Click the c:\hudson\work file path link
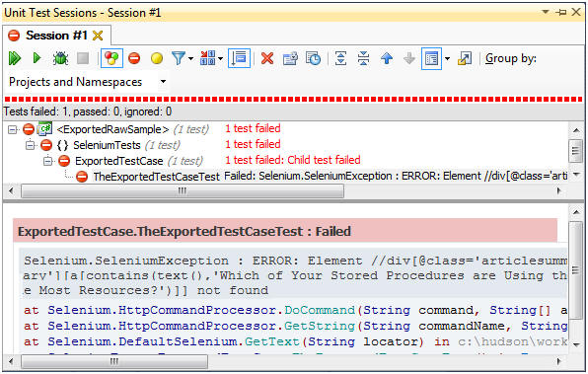 [x=512, y=341]
